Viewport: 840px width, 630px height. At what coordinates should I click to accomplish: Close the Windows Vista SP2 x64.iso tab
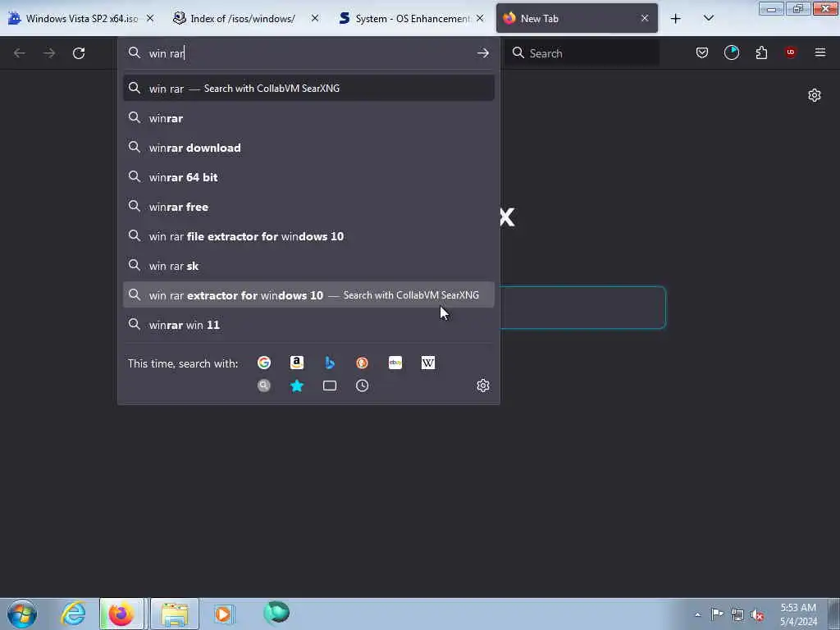coord(150,18)
